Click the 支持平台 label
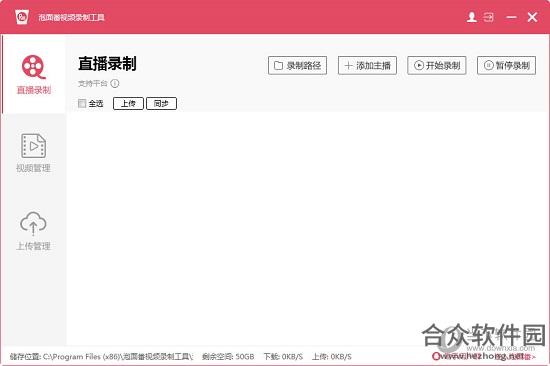The height and width of the screenshot is (366, 550). 93,84
